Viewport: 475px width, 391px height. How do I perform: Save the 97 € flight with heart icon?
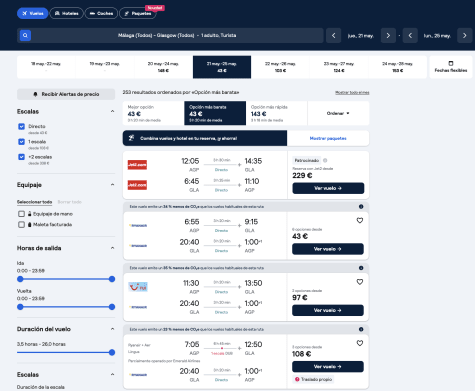360,282
